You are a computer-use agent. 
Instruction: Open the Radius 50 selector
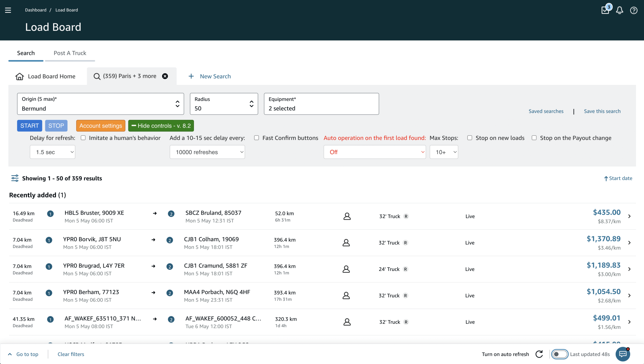(224, 104)
